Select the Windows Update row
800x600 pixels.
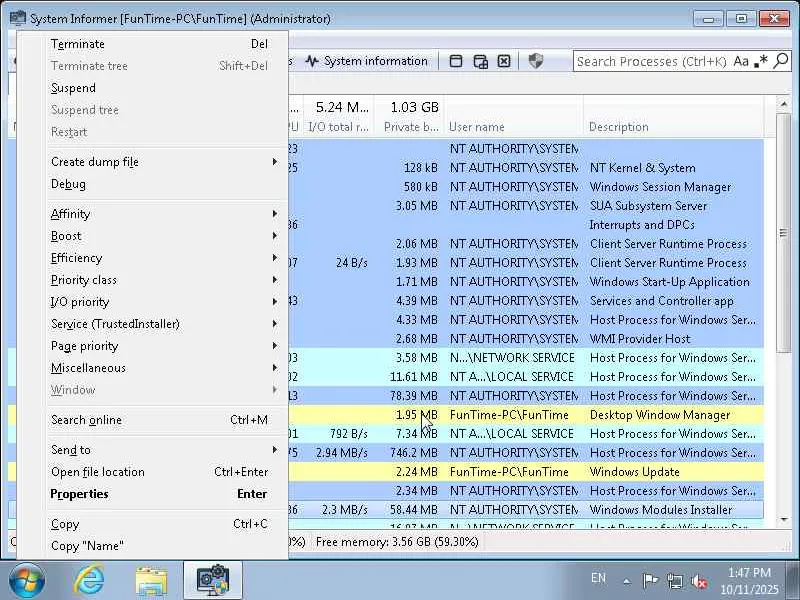[x=526, y=471]
